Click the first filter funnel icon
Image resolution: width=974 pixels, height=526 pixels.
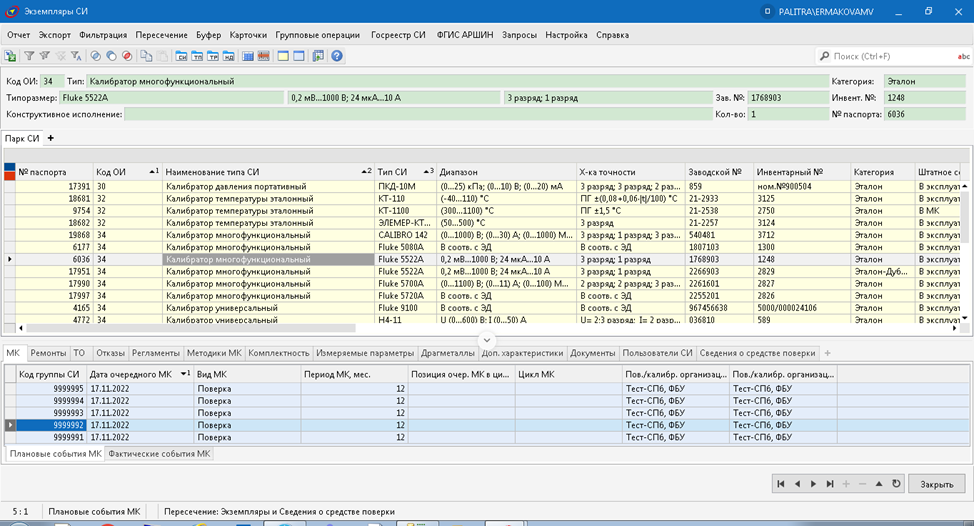tap(29, 56)
